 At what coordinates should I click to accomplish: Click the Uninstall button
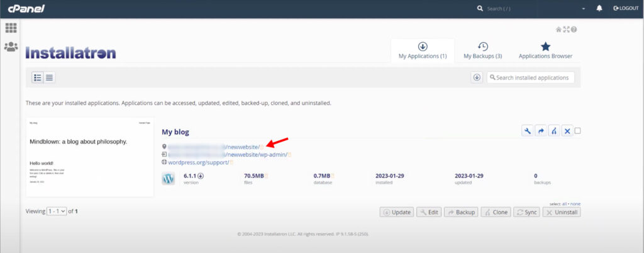(x=562, y=212)
